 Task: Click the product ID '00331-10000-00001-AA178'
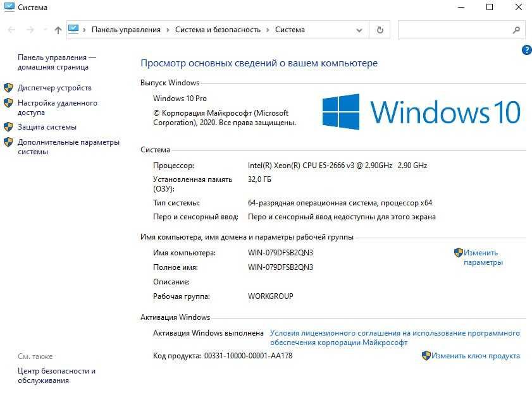[248, 356]
